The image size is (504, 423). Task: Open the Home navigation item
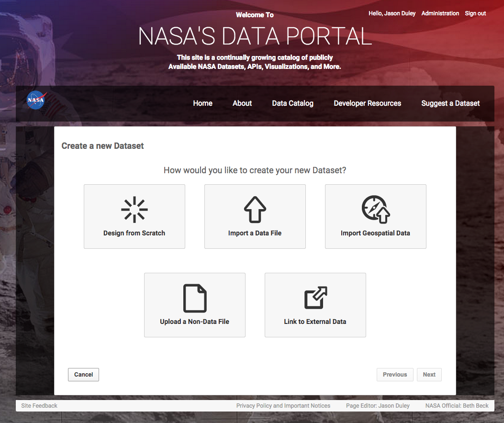click(x=202, y=103)
